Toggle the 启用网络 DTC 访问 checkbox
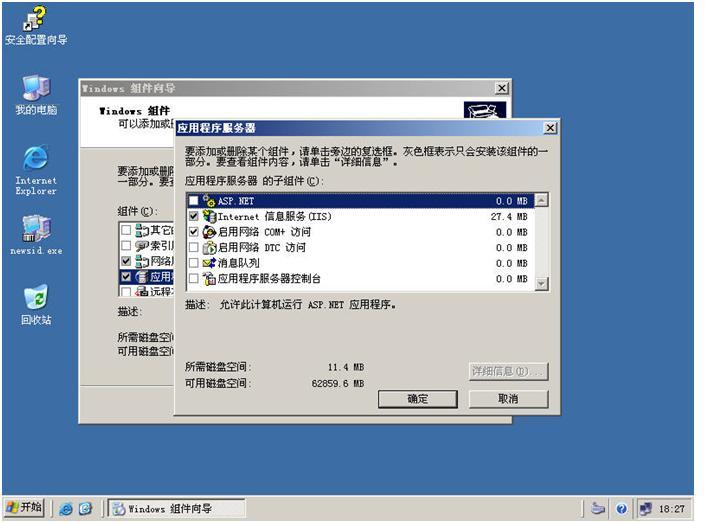This screenshot has width=705, height=523. (193, 247)
